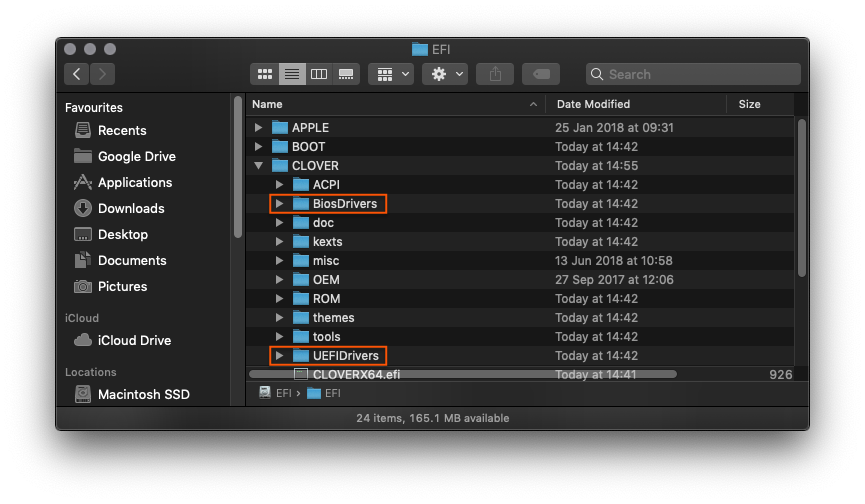Viewport: 865px width, 504px height.
Task: Select the doc folder name
Action: tap(323, 223)
